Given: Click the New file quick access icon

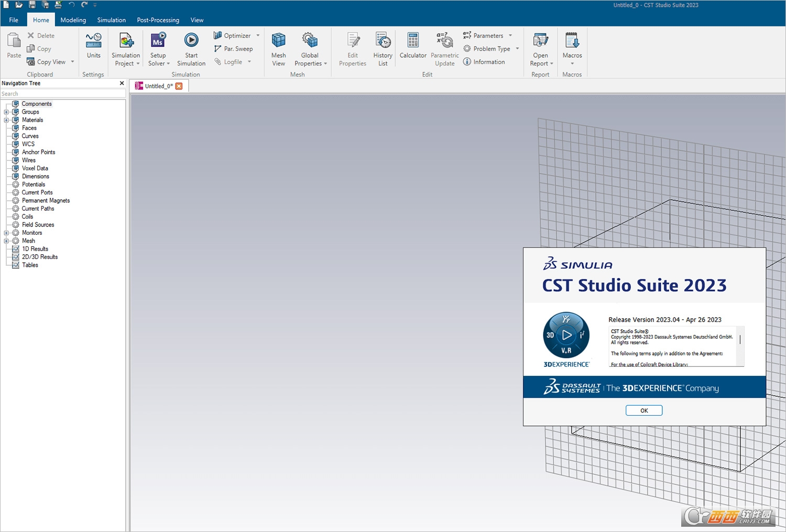Looking at the screenshot, I should point(6,5).
